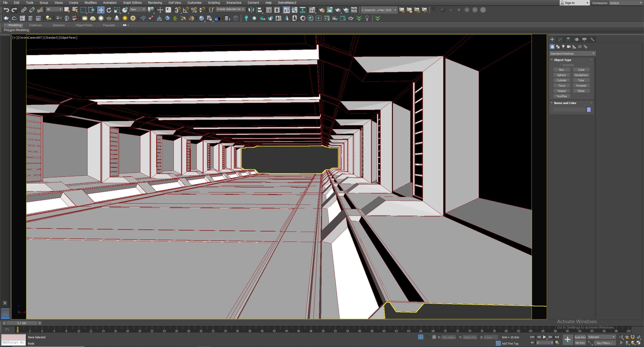Viewport: 644px width, 347px height.
Task: Click frame 50 on the timeline
Action: click(323, 331)
